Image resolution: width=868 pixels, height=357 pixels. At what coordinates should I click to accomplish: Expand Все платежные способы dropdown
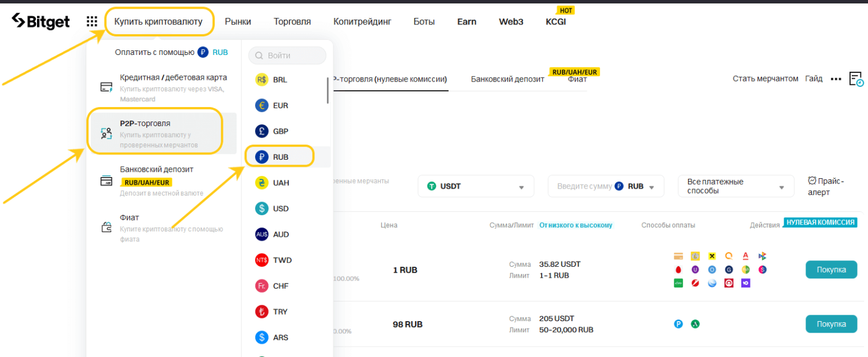tap(736, 186)
